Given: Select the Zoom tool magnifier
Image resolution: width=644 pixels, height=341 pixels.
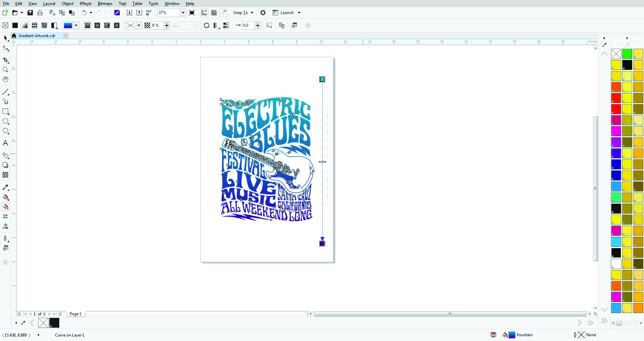Looking at the screenshot, I should [5, 70].
